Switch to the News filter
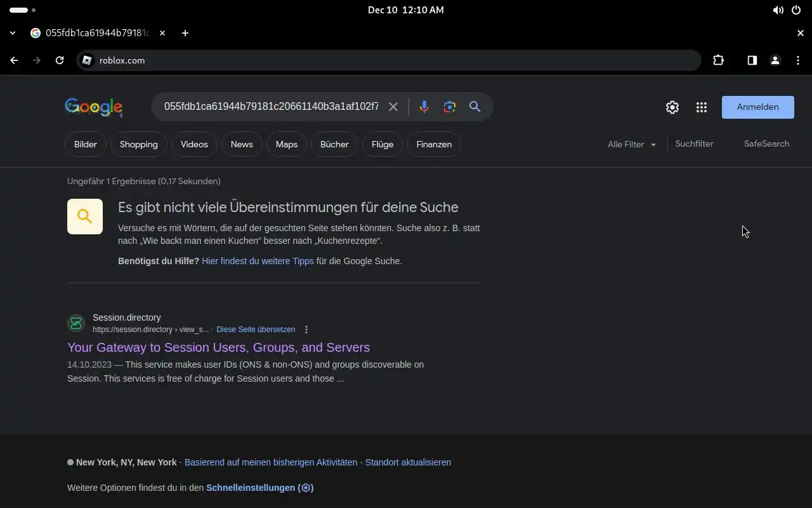 coord(242,144)
